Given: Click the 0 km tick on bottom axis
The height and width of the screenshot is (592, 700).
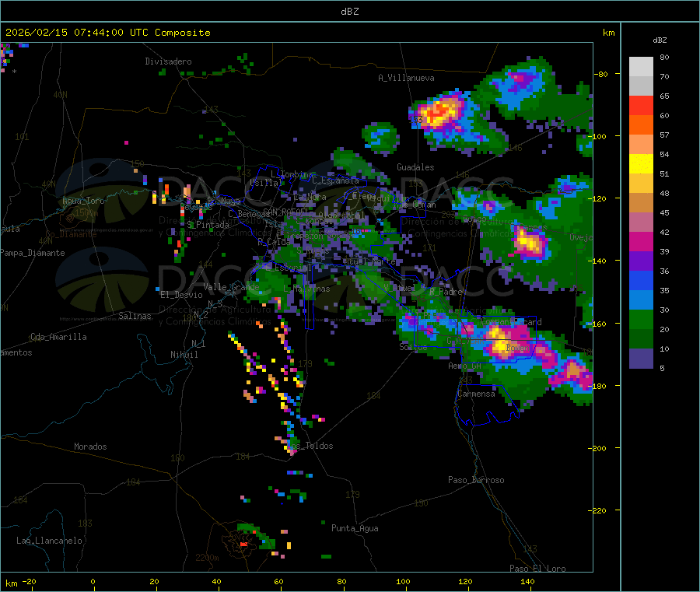Looking at the screenshot, I should pyautogui.click(x=93, y=581).
